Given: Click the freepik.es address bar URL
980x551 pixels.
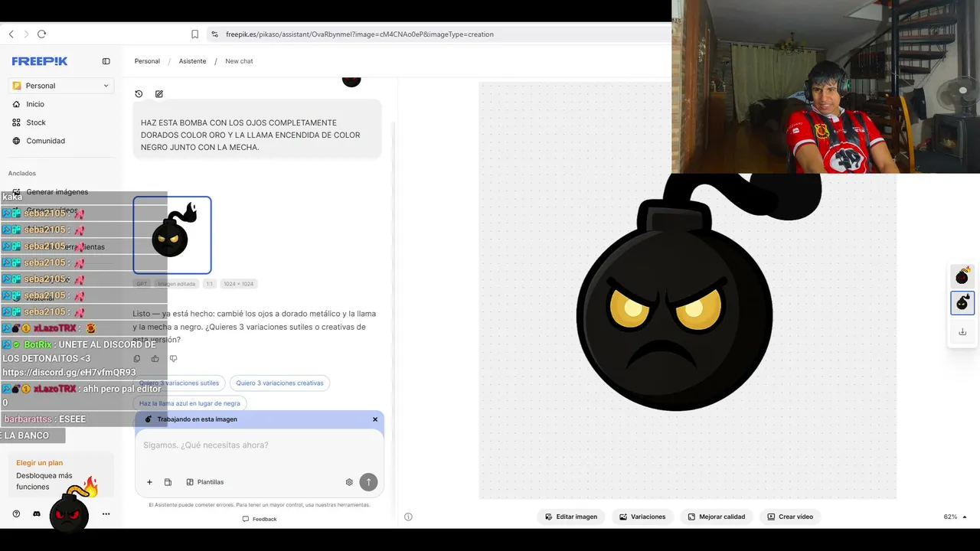Looking at the screenshot, I should point(359,34).
